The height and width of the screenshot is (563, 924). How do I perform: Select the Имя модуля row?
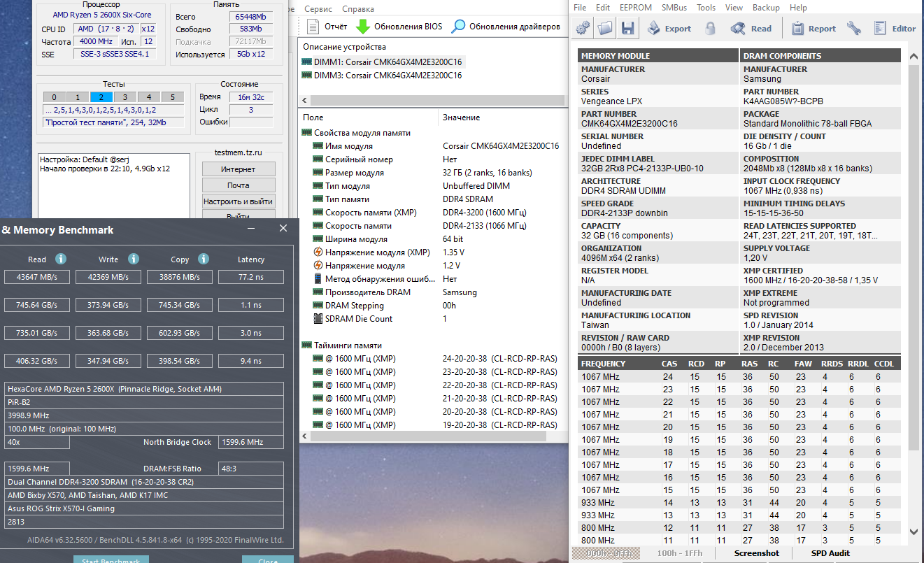(432, 146)
